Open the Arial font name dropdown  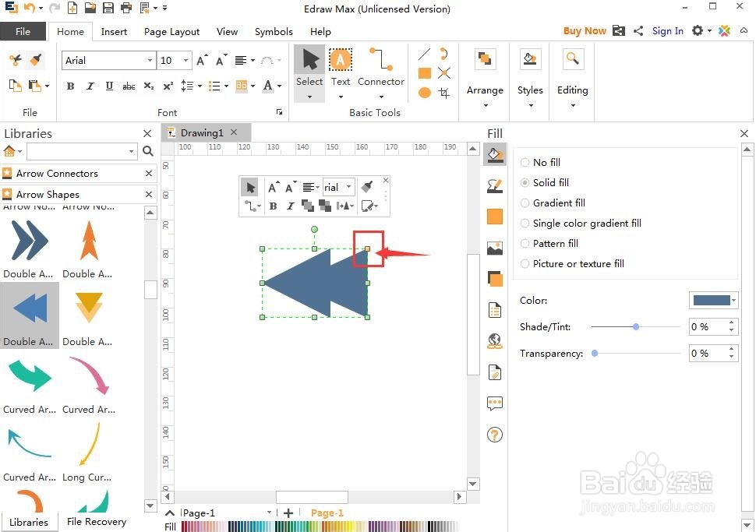coord(150,60)
